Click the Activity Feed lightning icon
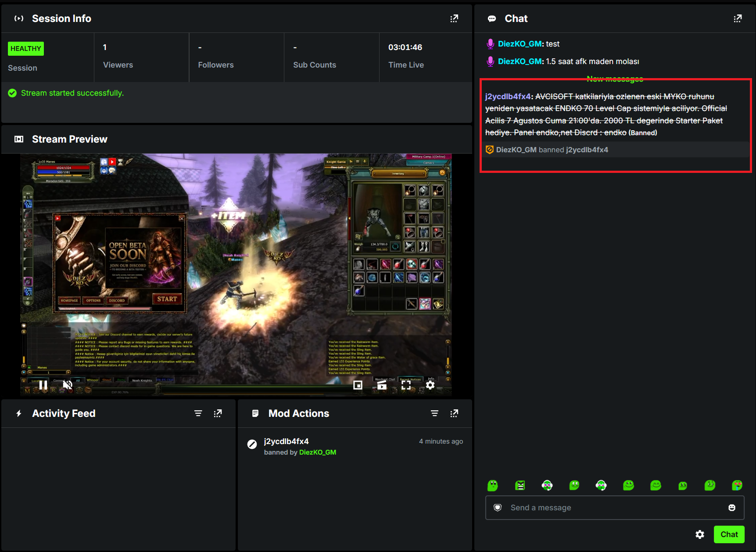The image size is (756, 552). coord(19,413)
